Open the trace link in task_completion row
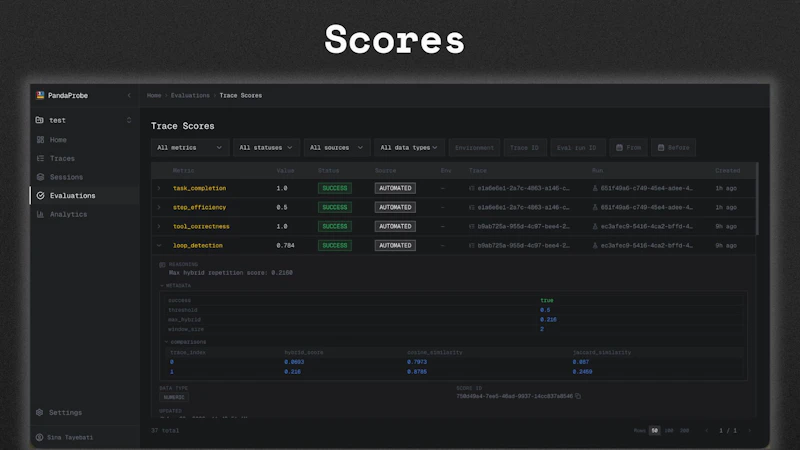This screenshot has width=800, height=450. (x=523, y=188)
